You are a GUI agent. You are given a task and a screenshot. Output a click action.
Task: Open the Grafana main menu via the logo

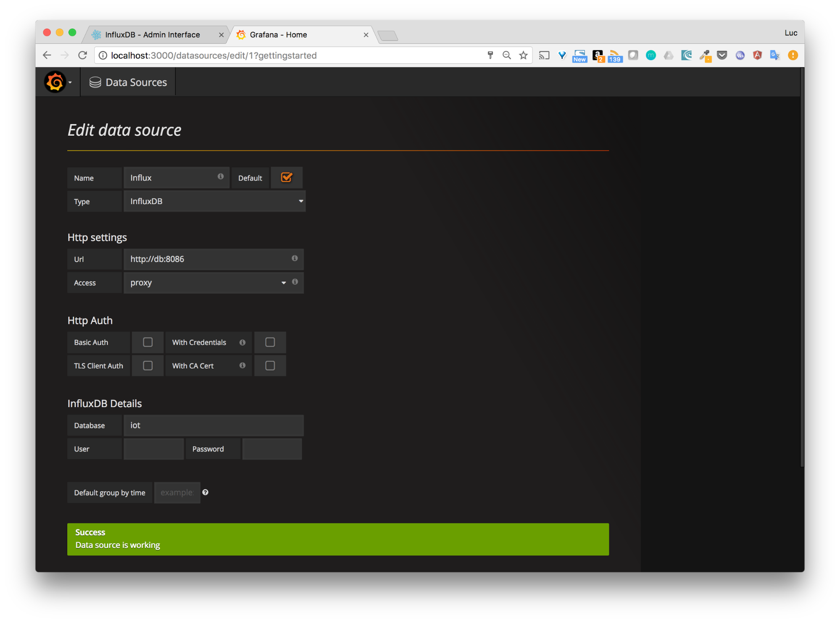tap(55, 81)
